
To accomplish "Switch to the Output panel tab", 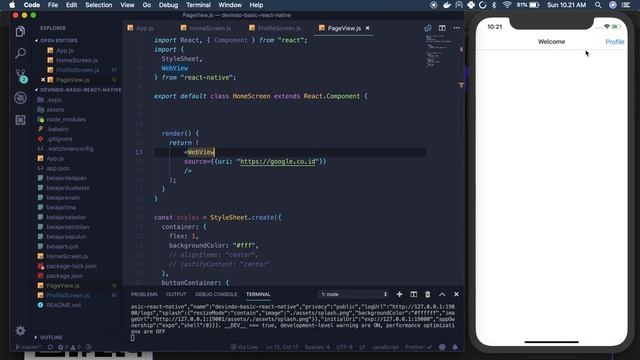I will (x=176, y=294).
